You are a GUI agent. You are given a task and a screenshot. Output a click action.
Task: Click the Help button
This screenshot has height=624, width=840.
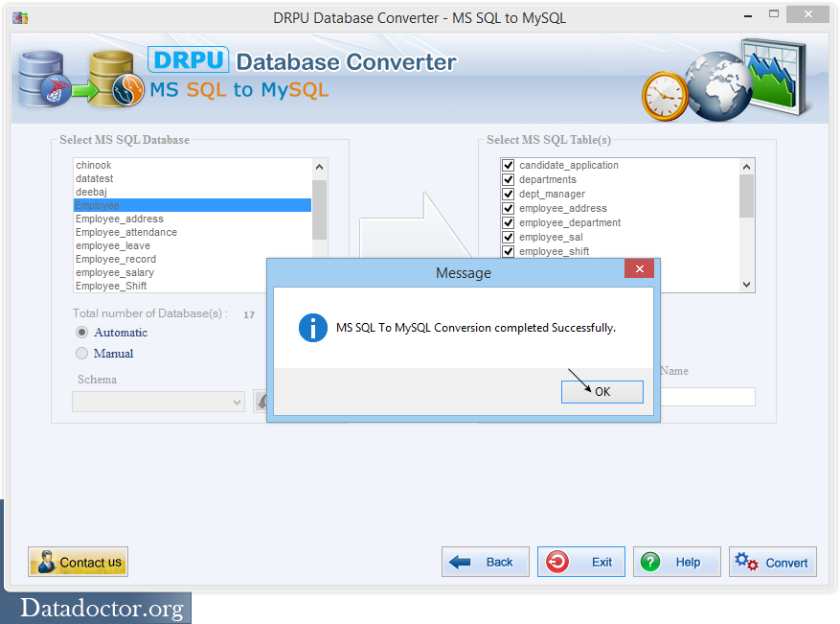click(676, 562)
